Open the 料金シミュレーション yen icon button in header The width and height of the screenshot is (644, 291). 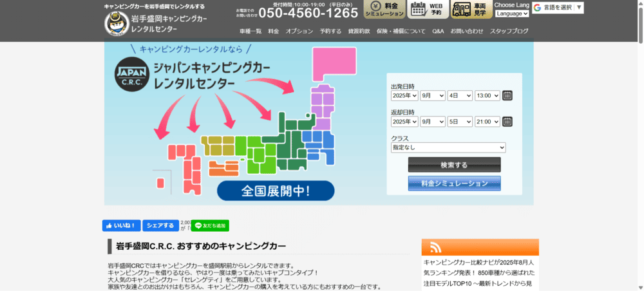(384, 9)
